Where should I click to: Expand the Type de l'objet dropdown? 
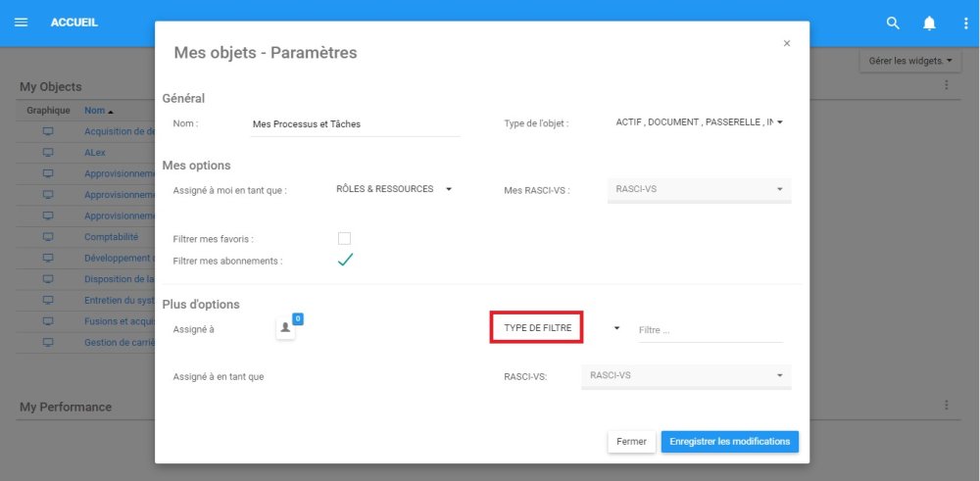[701, 122]
